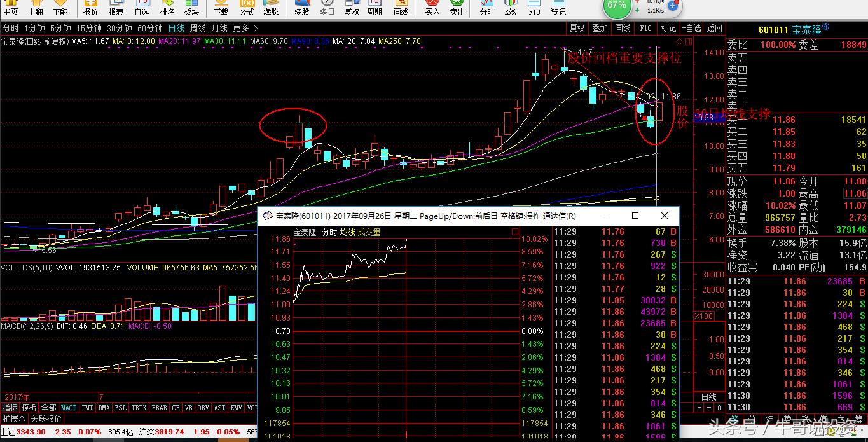Screen dimensions: 868x442
Task: Toggle 复权 adjustment above the chart
Action: tap(577, 28)
